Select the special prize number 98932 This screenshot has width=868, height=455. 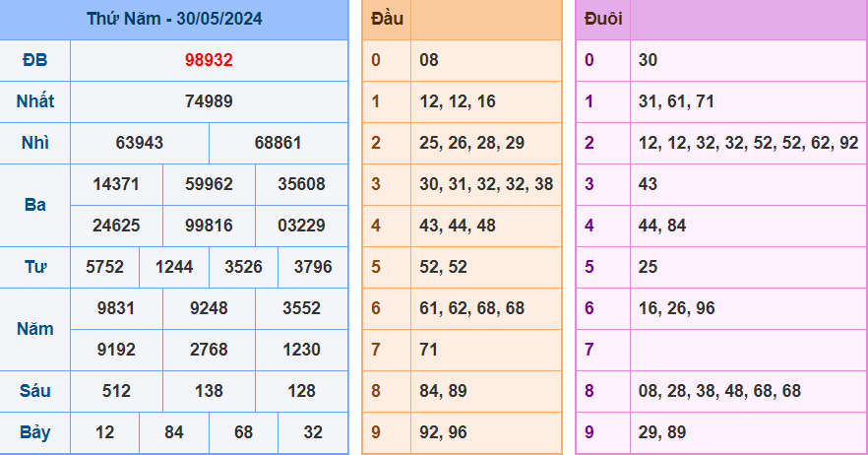click(x=209, y=60)
